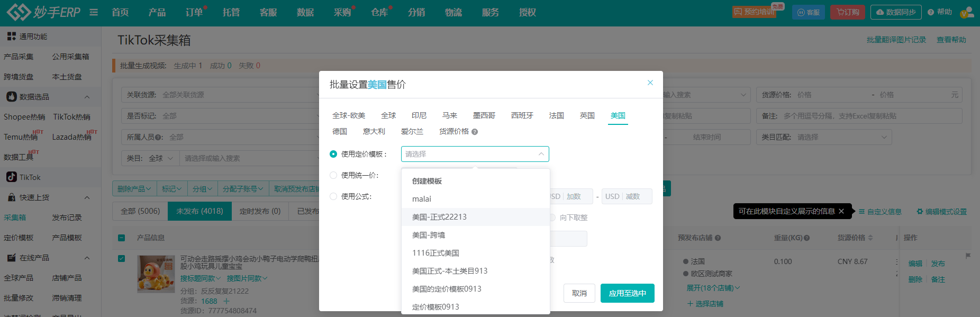Click the gear icon for 编辑模式设置

click(920, 212)
